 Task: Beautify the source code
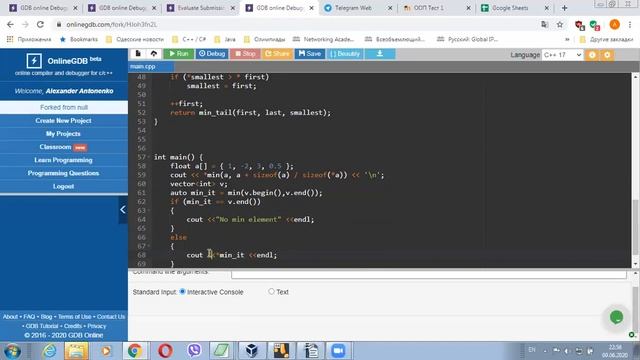click(x=344, y=54)
